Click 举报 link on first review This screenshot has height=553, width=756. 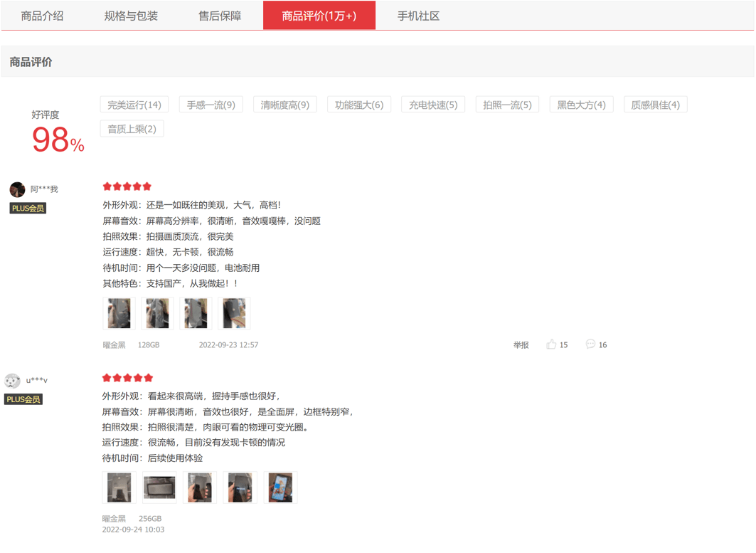521,345
